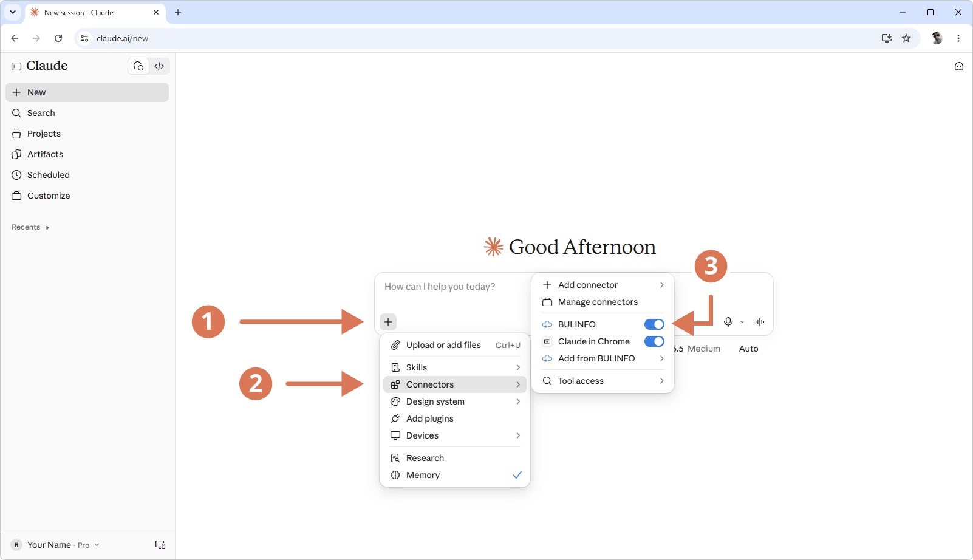Viewport: 973px width, 560px height.
Task: Open the chat mode icon in sidebar header
Action: point(138,66)
